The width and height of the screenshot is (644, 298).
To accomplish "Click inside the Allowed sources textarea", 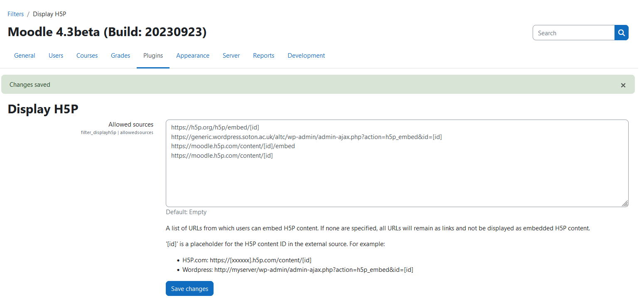I will 397,163.
